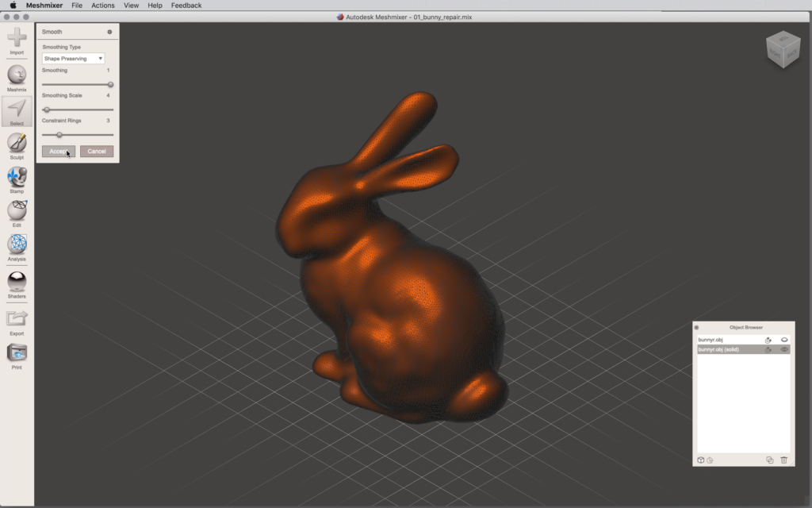The width and height of the screenshot is (812, 508).
Task: Open the Smoothing Type dropdown
Action: point(73,59)
